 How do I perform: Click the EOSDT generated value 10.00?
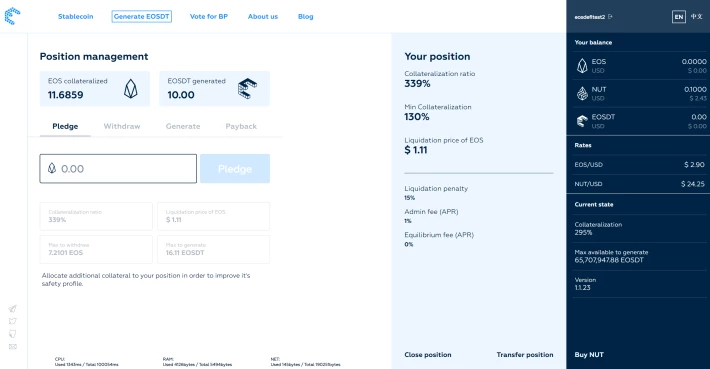[x=181, y=95]
